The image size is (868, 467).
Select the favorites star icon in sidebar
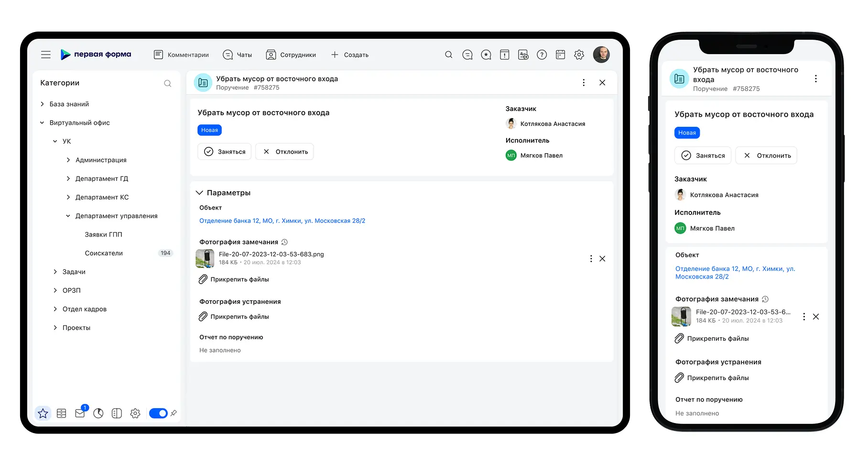click(43, 413)
